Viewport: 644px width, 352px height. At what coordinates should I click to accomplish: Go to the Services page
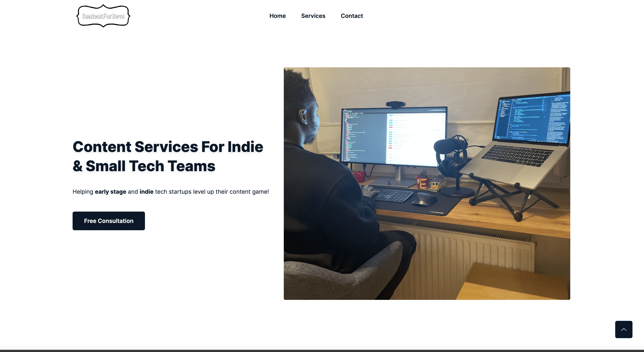pyautogui.click(x=313, y=16)
